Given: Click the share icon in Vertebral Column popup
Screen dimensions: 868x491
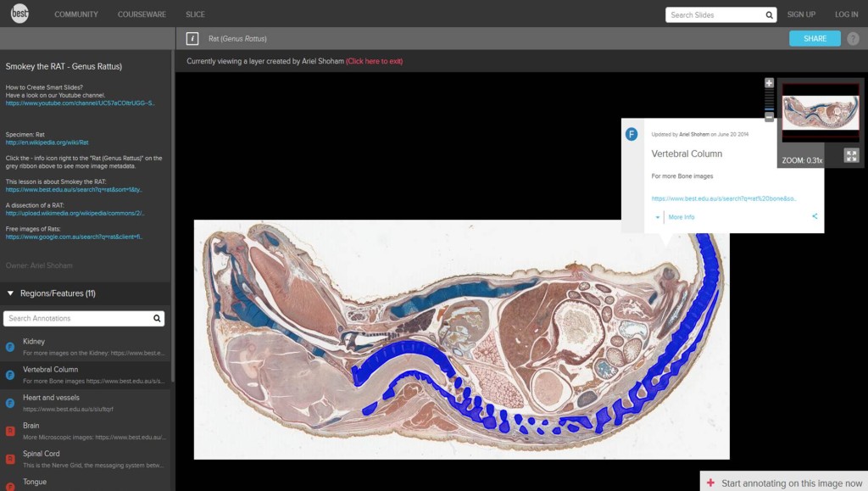Looking at the screenshot, I should 815,216.
